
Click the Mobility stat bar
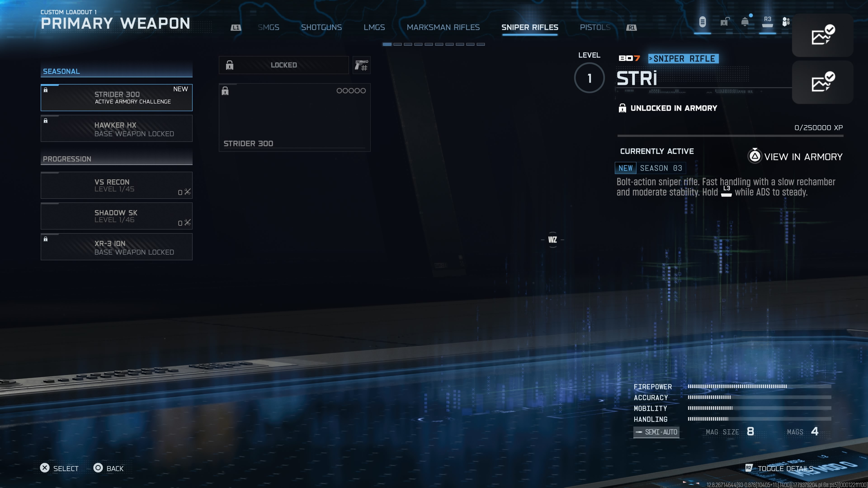(759, 408)
